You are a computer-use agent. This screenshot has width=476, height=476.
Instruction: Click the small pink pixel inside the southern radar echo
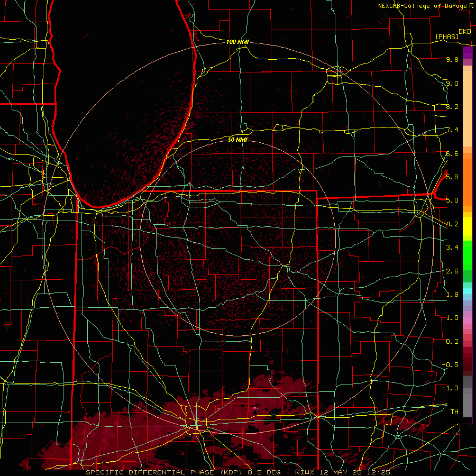click(255, 408)
